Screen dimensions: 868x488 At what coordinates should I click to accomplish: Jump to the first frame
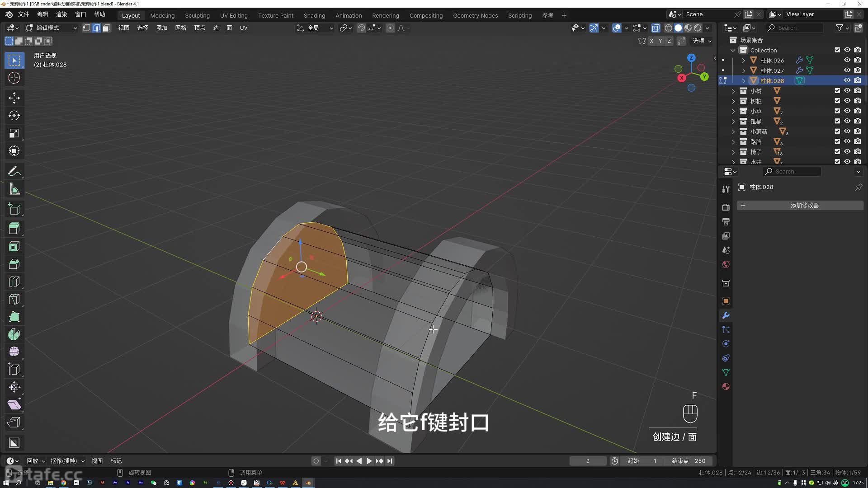(339, 461)
